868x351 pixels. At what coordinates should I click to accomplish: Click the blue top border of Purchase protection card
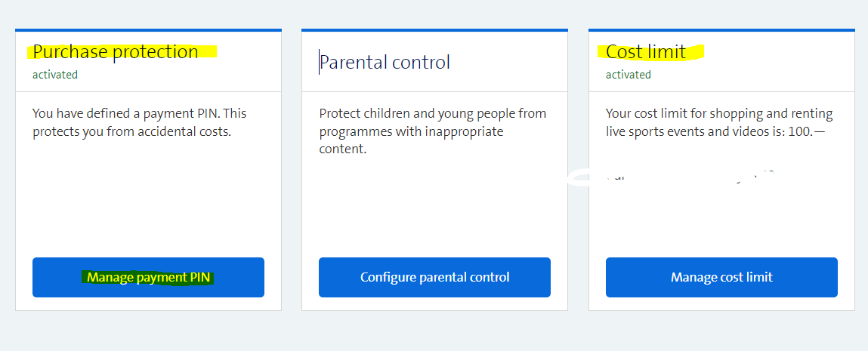148,30
